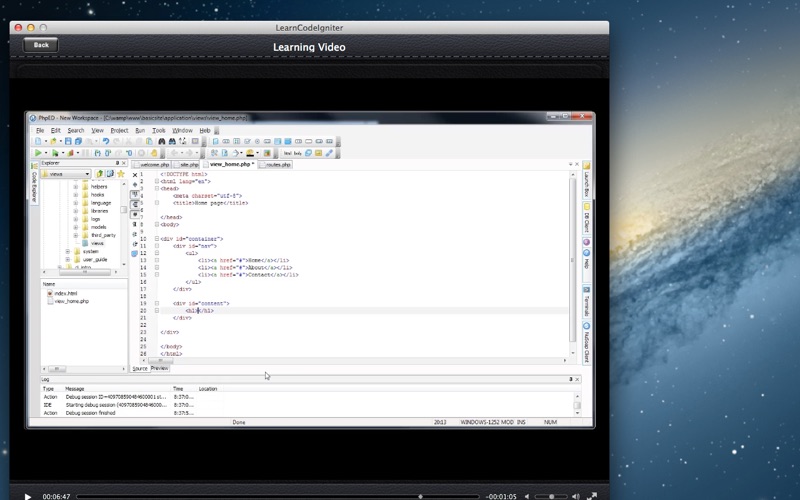Click the Undo arrow icon in PhpED
The image size is (800, 500).
tap(106, 141)
